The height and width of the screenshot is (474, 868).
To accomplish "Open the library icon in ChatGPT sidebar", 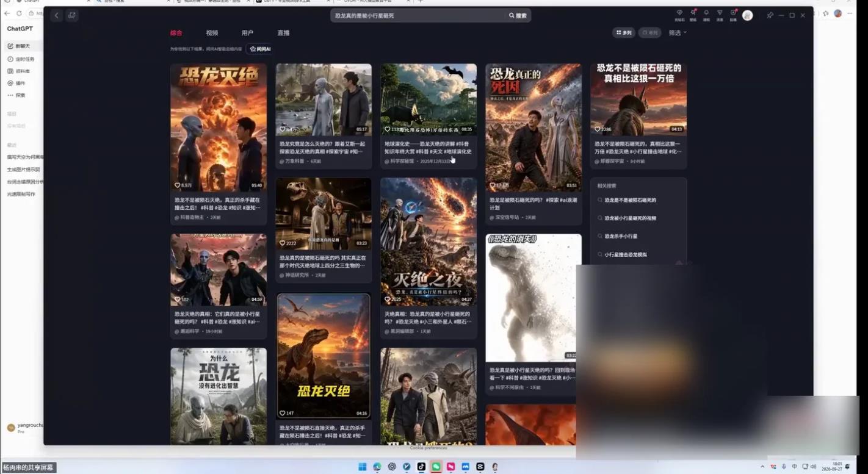I will [10, 71].
